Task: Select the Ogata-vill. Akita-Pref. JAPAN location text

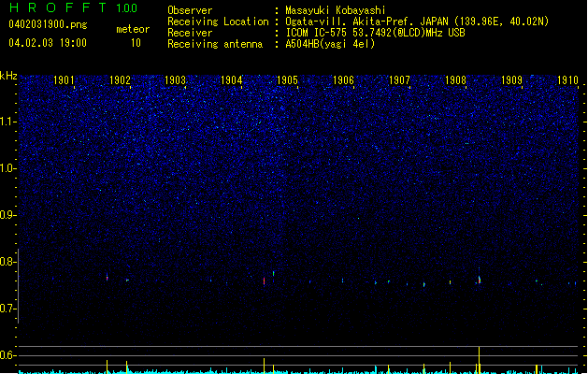Action: (417, 22)
